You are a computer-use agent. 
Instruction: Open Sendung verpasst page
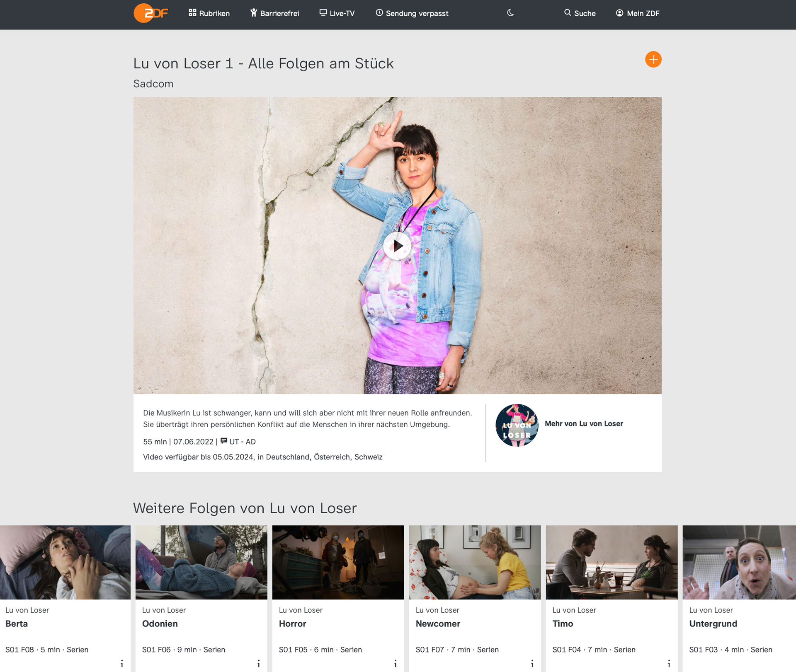412,13
